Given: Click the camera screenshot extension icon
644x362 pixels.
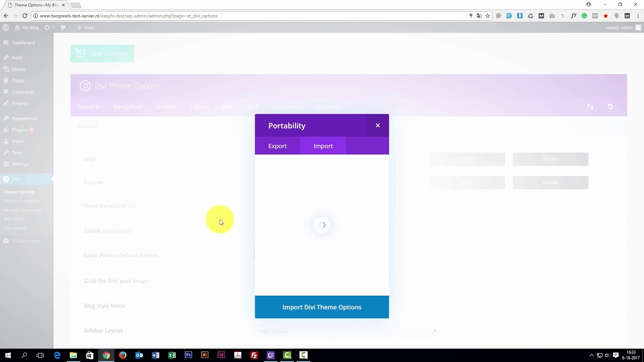Looking at the screenshot, I should [552, 16].
